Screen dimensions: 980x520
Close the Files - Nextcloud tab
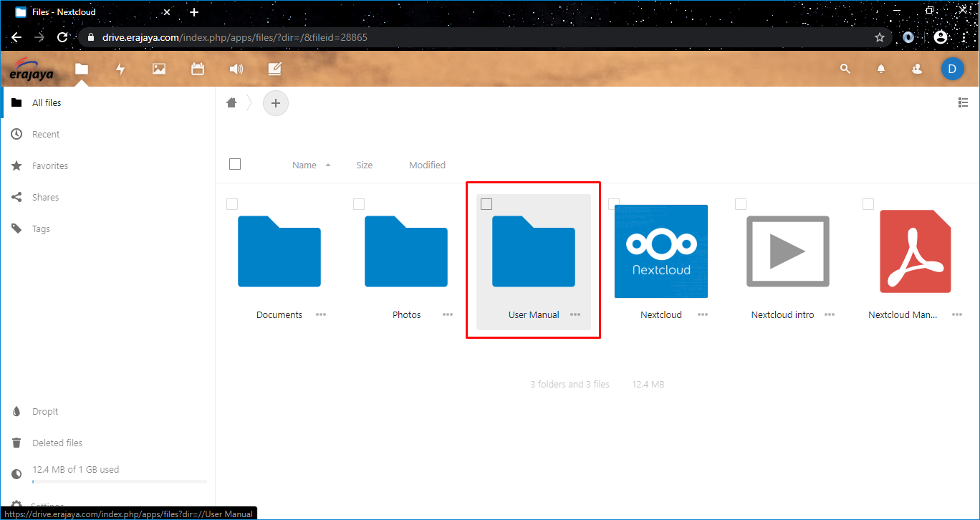click(167, 12)
